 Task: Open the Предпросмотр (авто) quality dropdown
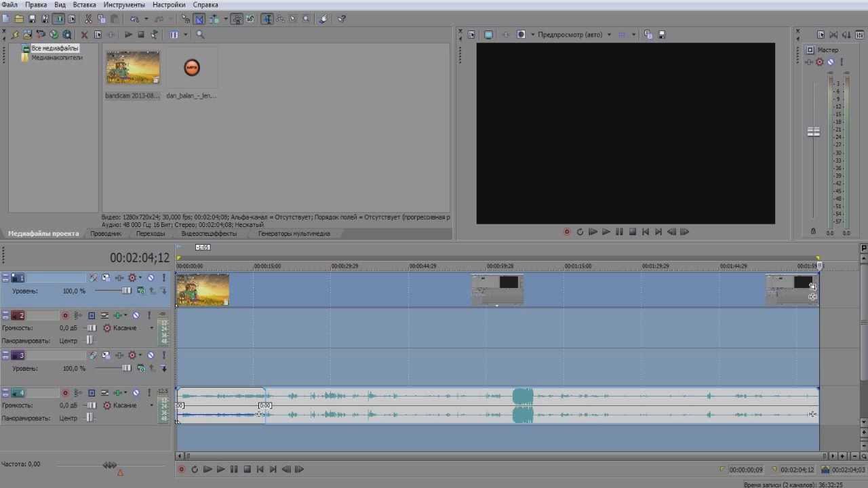pyautogui.click(x=609, y=35)
